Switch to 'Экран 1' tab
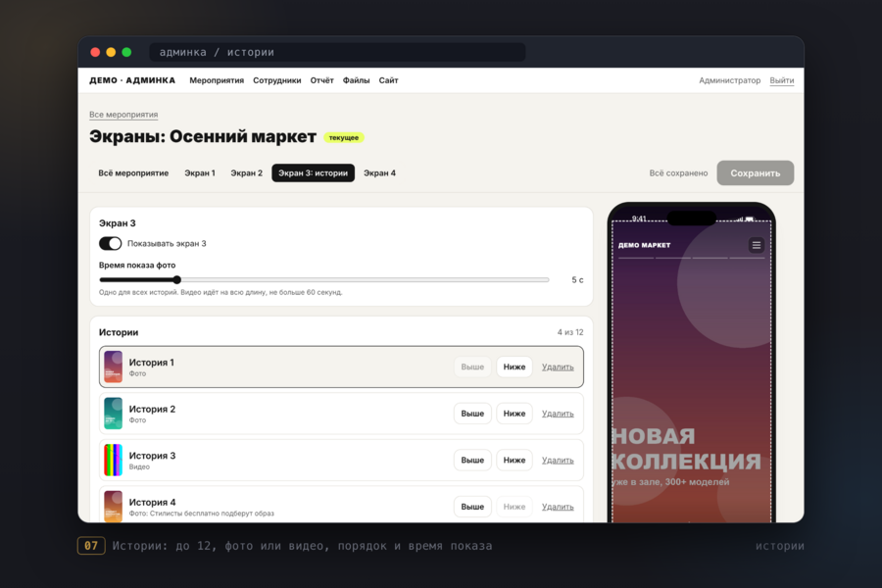The width and height of the screenshot is (882, 588). point(200,172)
